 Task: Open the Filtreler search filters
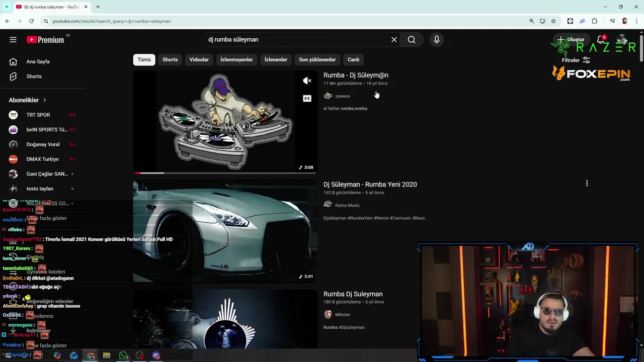point(576,60)
